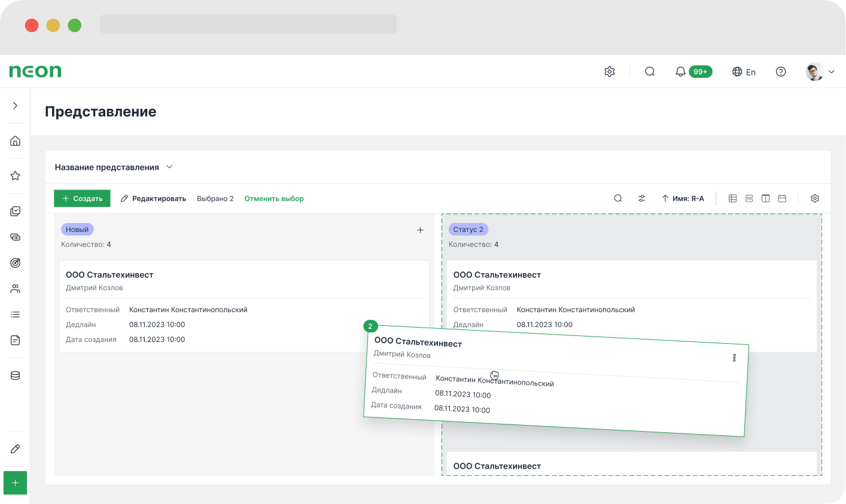Open the help question mark icon

pyautogui.click(x=781, y=72)
